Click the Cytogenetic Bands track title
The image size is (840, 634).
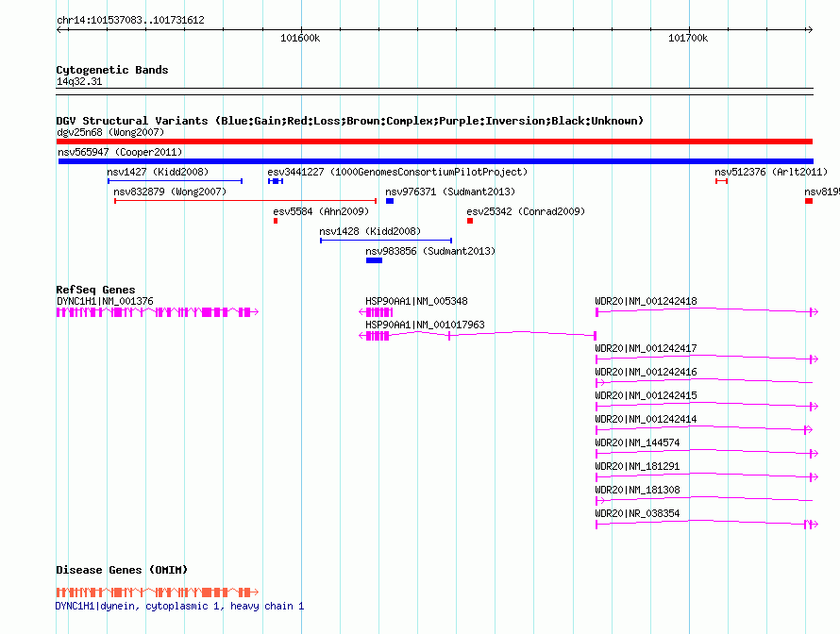click(x=112, y=70)
